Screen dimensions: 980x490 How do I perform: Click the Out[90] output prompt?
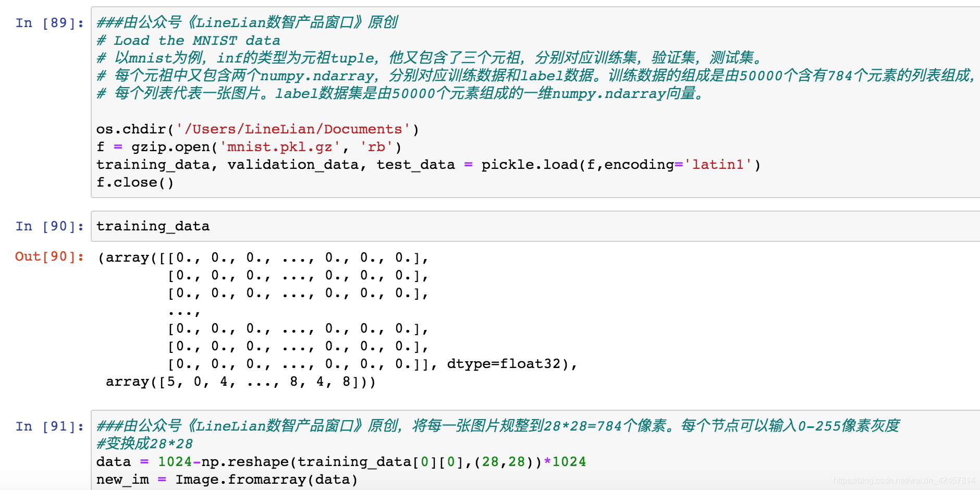click(x=49, y=256)
